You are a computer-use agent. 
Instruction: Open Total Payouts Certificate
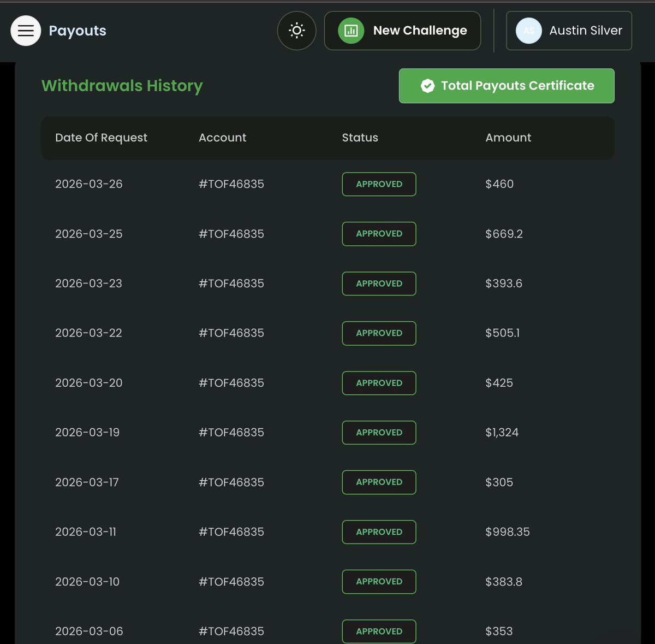tap(507, 86)
